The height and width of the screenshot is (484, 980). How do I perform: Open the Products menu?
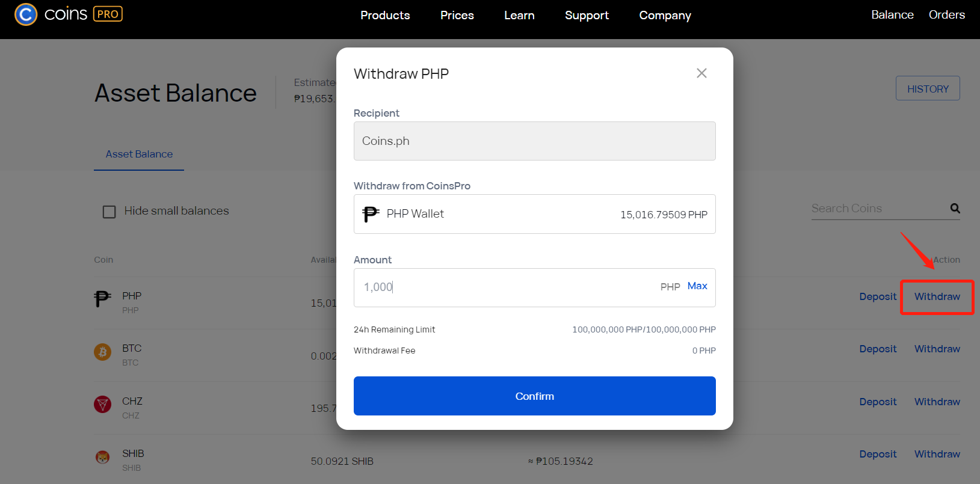385,15
